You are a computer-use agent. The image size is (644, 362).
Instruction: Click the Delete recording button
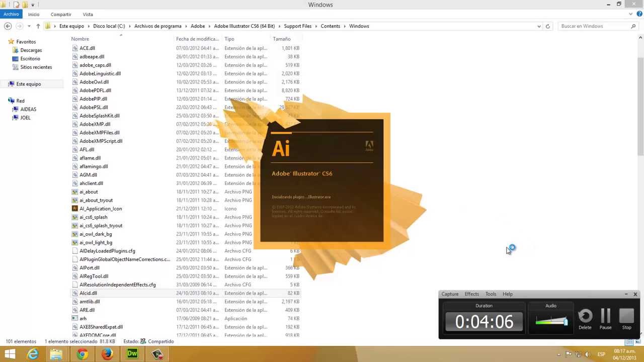tap(585, 319)
